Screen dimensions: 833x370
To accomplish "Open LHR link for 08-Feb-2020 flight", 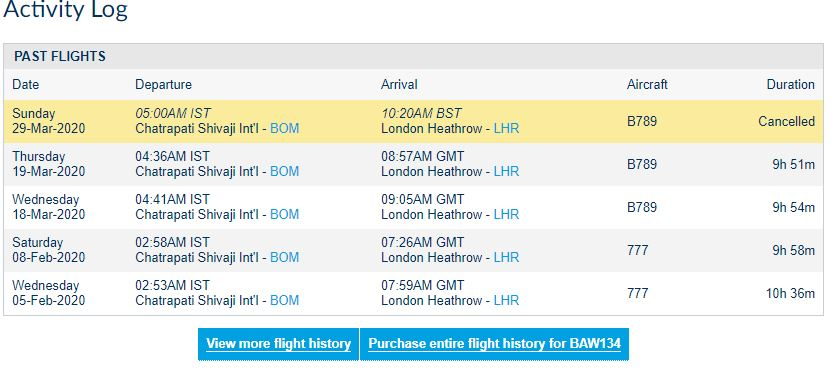I will (x=506, y=258).
